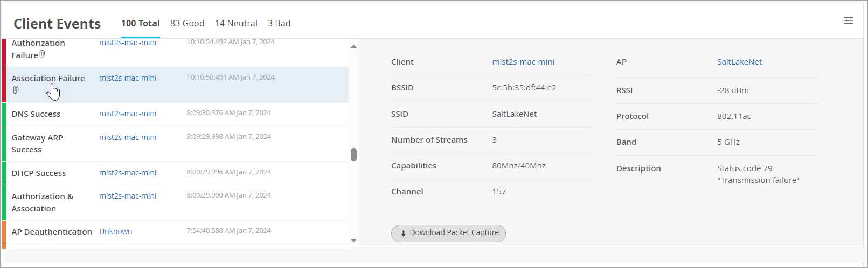868x268 pixels.
Task: Show the 14 Neutral events tab
Action: [236, 24]
